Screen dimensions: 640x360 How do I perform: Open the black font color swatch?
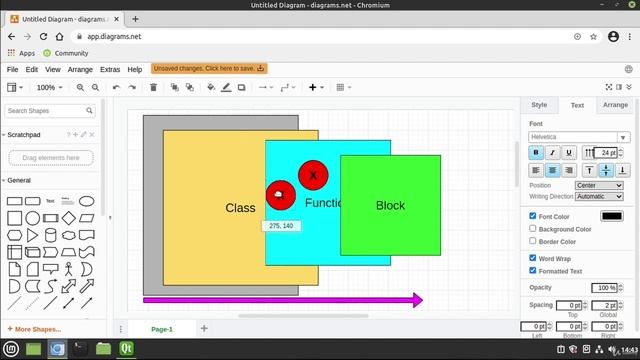tap(611, 216)
